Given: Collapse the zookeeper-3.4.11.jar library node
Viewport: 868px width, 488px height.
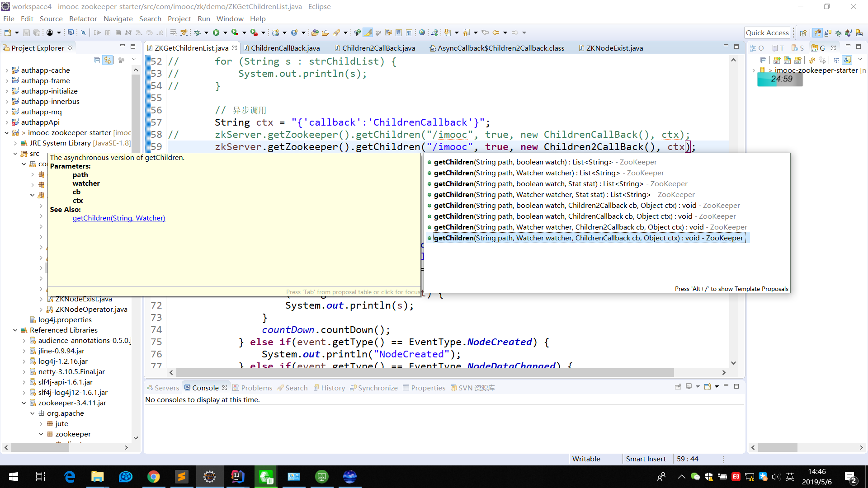Looking at the screenshot, I should click(x=24, y=403).
